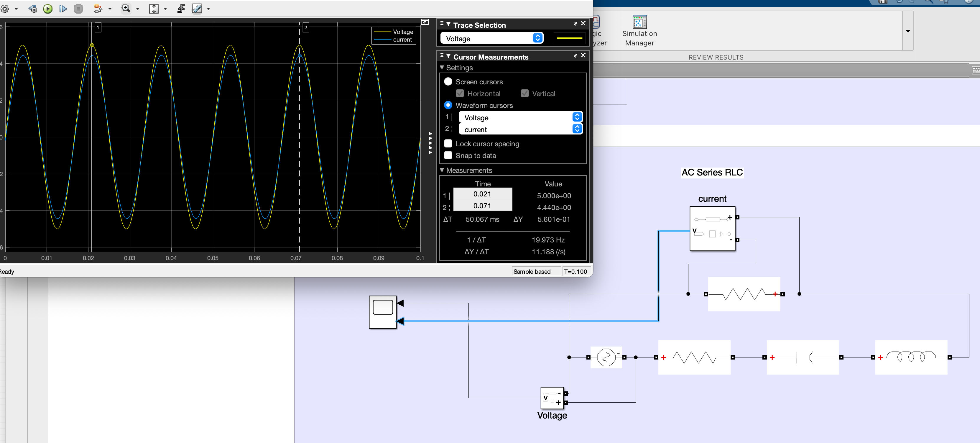Click the 5.601e-01 ΔY value
Viewport: 980px width, 443px height.
(554, 220)
